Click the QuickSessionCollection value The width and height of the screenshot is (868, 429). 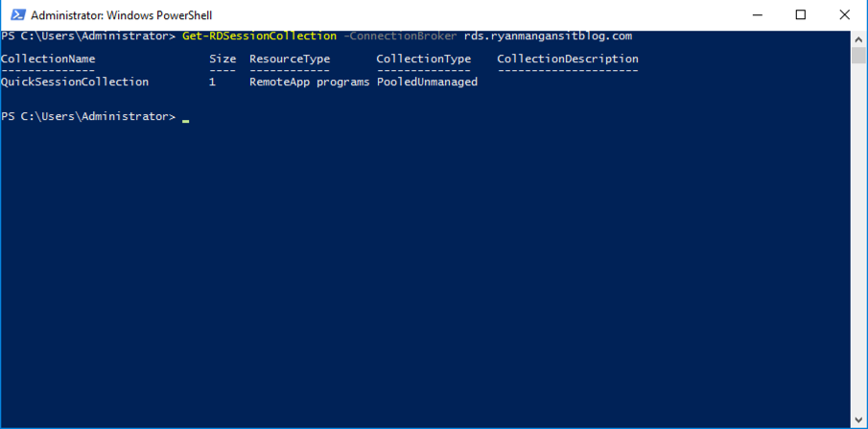point(75,82)
